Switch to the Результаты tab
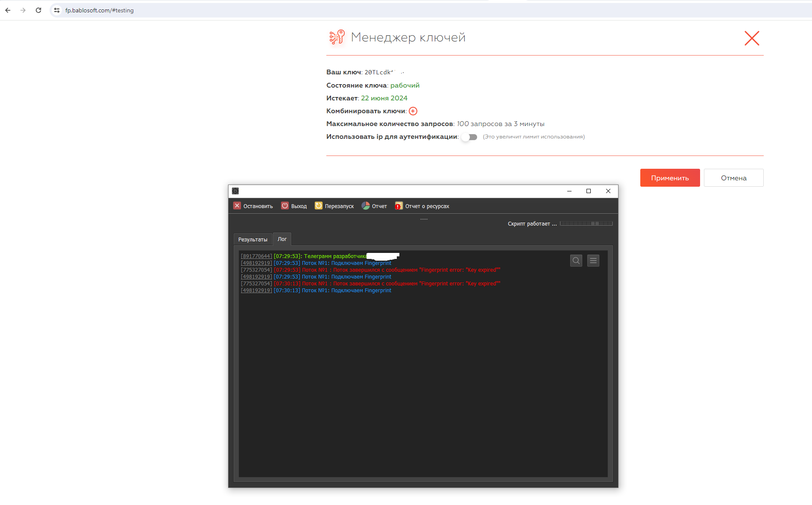The width and height of the screenshot is (812, 505). tap(253, 240)
